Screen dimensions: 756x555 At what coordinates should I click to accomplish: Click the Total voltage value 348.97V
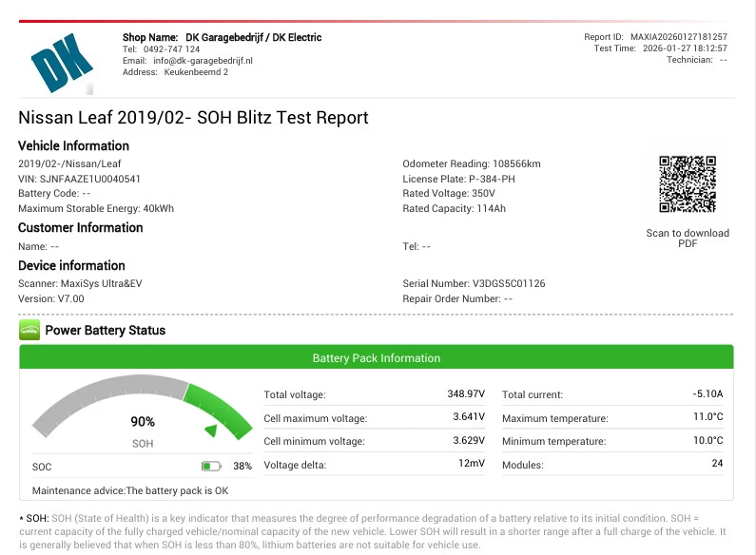[x=465, y=393]
